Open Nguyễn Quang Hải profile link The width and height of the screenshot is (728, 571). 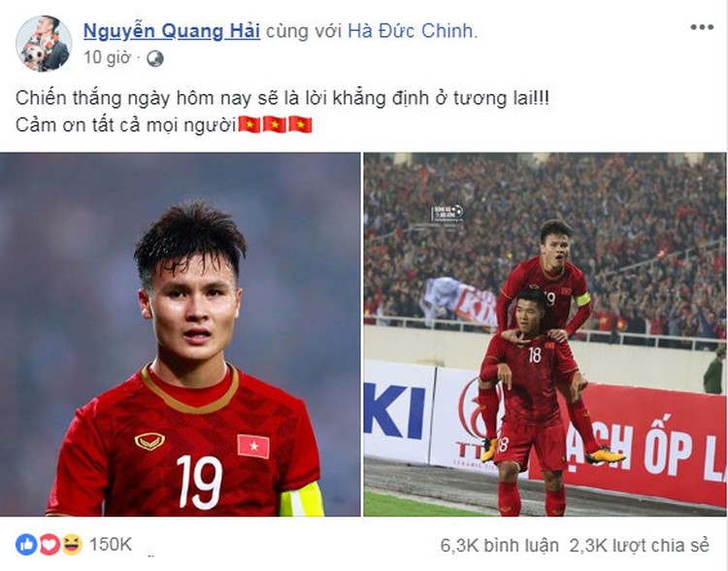pyautogui.click(x=171, y=31)
